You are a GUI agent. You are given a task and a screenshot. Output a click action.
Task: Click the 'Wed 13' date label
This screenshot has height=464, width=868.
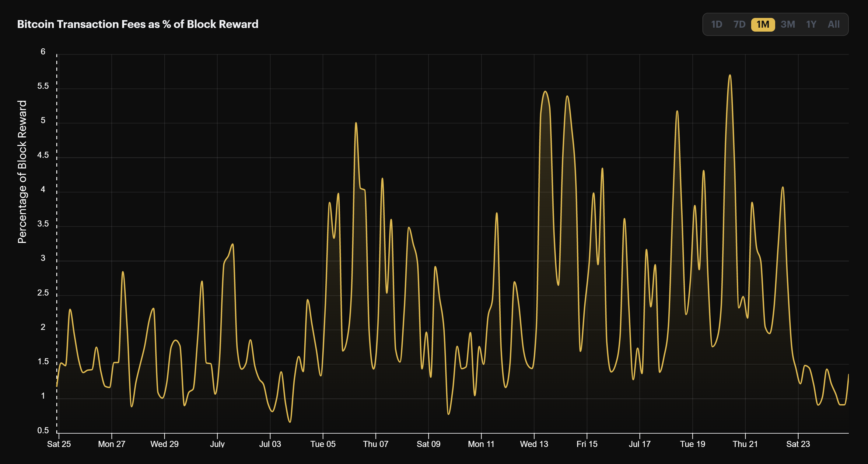coord(534,444)
